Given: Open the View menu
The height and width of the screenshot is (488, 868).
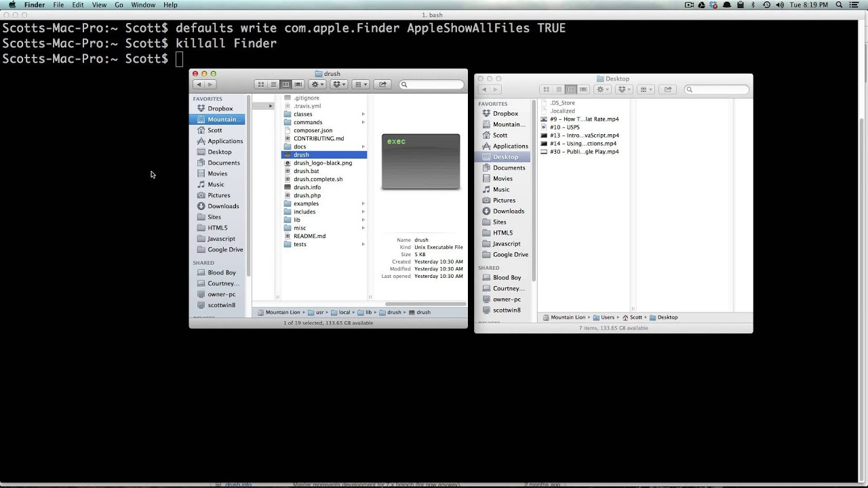Looking at the screenshot, I should click(99, 5).
